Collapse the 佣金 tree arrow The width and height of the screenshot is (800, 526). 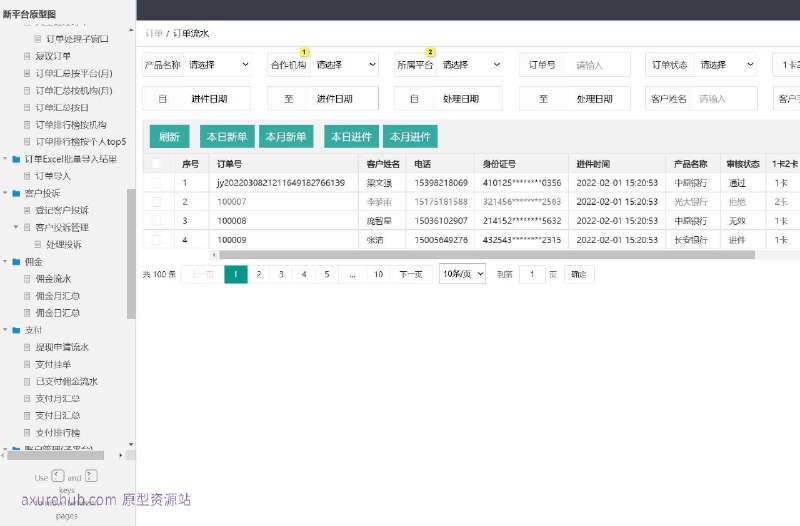[x=5, y=262]
